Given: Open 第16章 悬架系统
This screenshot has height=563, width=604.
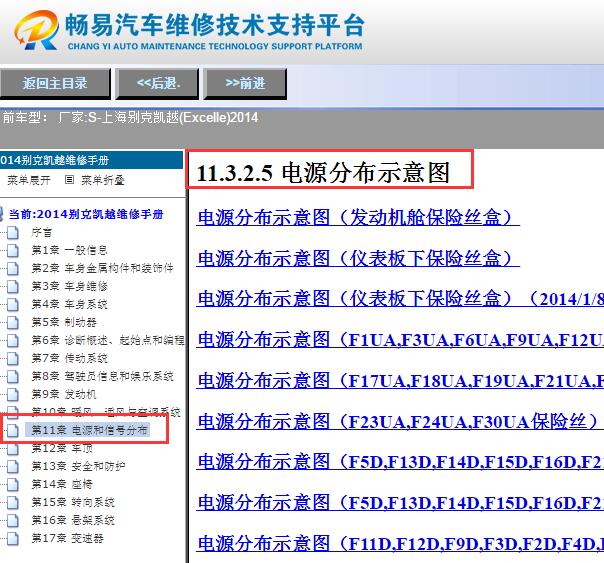Looking at the screenshot, I should 73,520.
